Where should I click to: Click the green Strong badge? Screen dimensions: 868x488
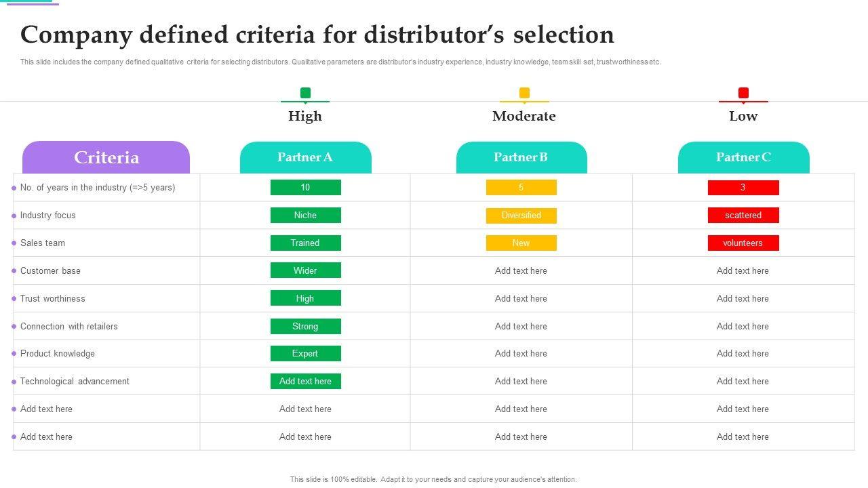(x=305, y=326)
